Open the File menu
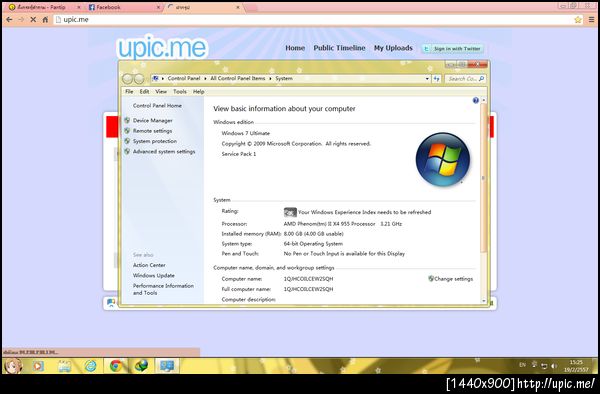The height and width of the screenshot is (394, 600). [129, 92]
